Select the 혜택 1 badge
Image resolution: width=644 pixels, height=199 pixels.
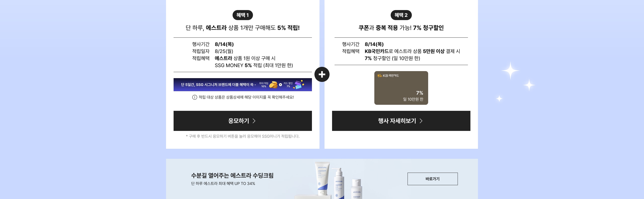point(243,15)
